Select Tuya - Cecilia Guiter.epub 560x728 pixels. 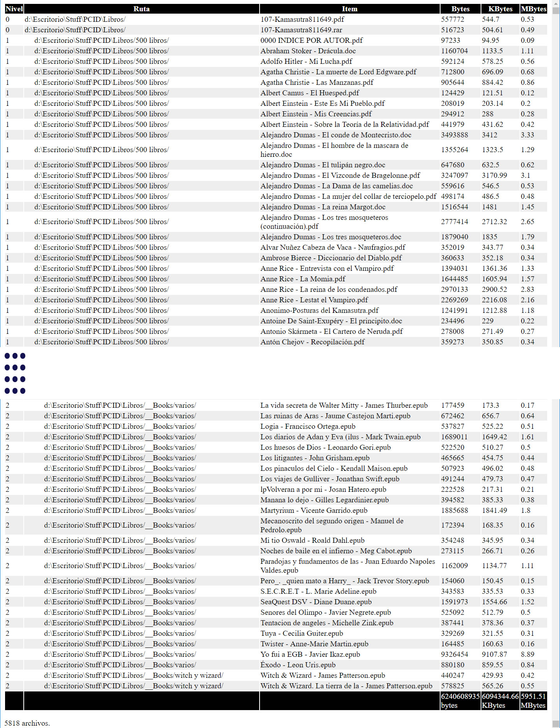point(302,633)
